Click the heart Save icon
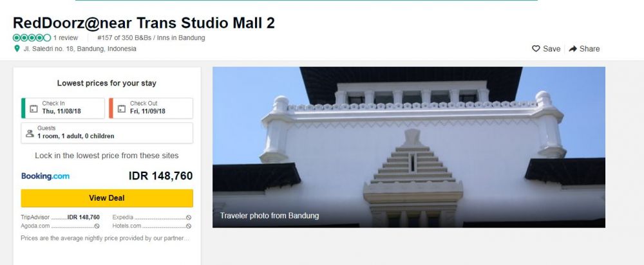The width and height of the screenshot is (644, 265). click(x=536, y=49)
